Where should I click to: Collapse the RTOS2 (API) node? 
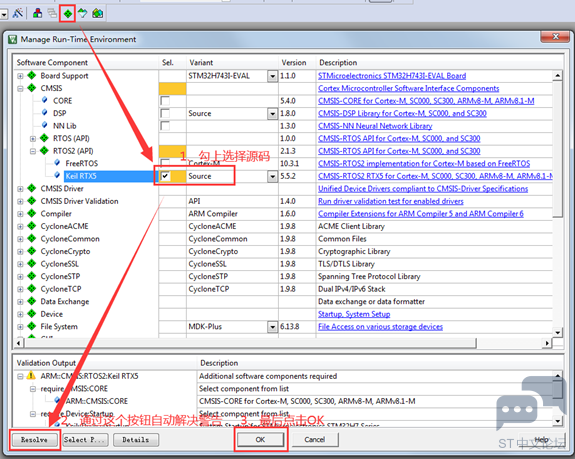click(x=33, y=151)
